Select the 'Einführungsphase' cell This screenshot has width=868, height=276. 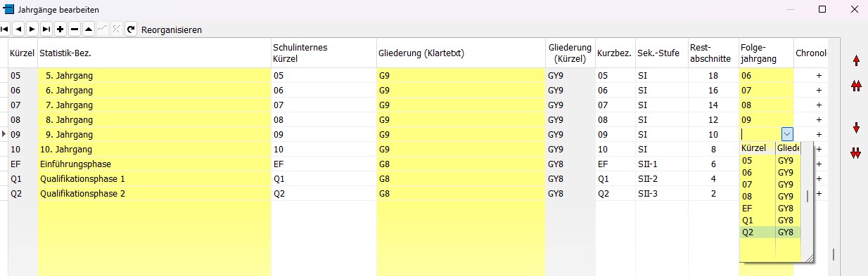[154, 164]
